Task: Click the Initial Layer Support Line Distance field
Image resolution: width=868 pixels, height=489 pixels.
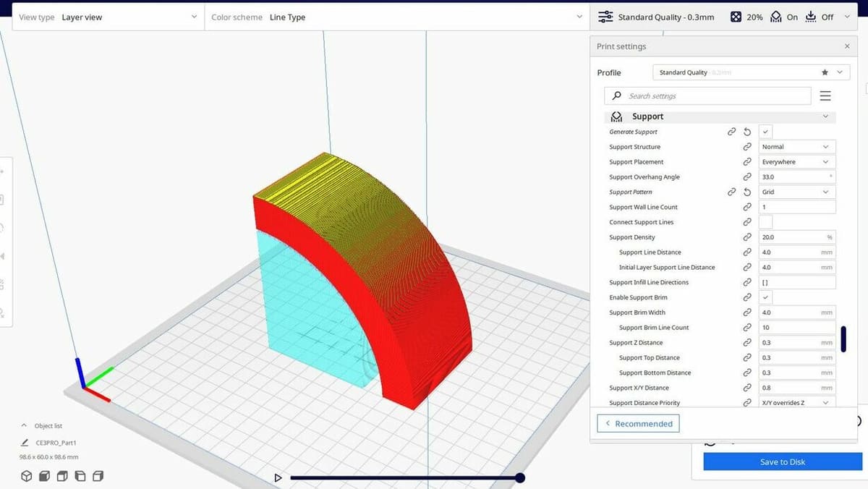Action: pos(797,267)
